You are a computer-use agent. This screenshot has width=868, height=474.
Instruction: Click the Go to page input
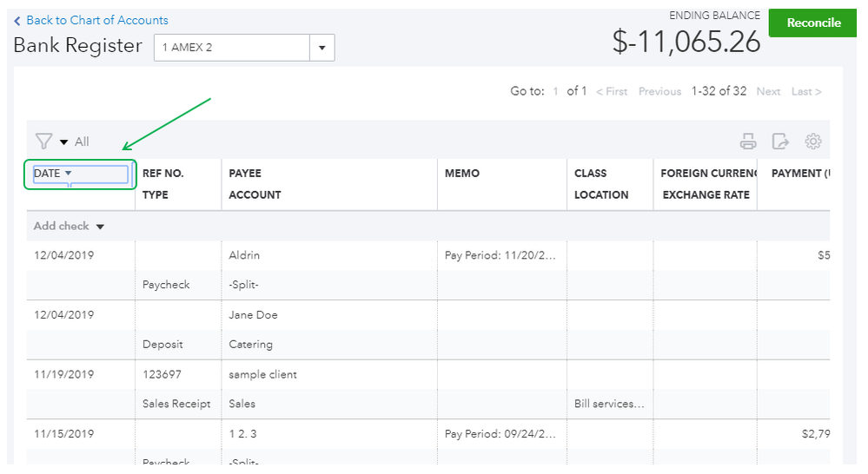coord(556,91)
